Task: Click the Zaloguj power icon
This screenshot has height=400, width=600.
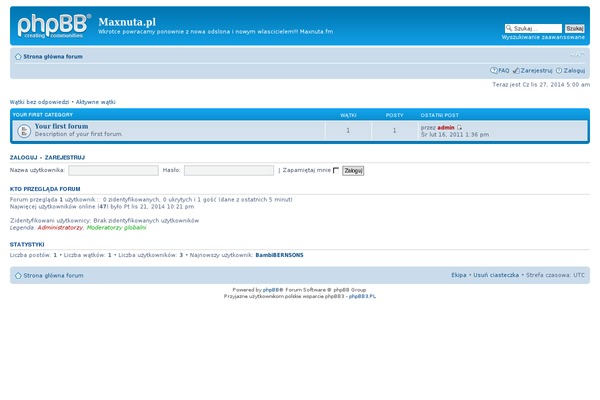Action: pos(559,70)
